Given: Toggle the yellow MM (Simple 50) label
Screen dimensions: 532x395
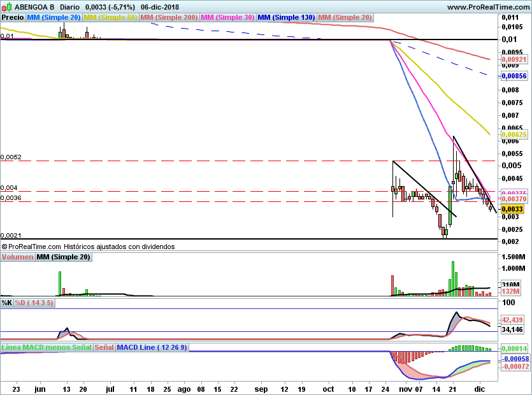Looking at the screenshot, I should click(x=110, y=17).
